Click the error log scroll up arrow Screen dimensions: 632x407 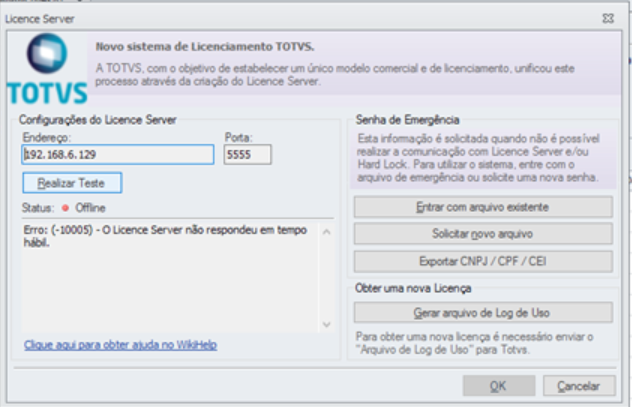tap(327, 232)
